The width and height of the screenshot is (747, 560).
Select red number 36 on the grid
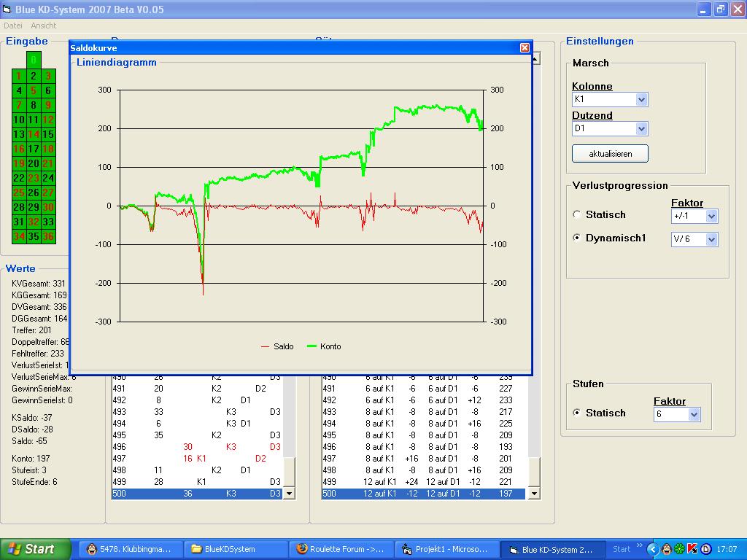click(x=48, y=236)
